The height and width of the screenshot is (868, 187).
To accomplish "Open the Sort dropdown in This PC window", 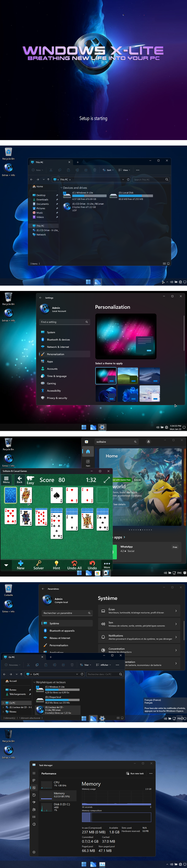I will tap(108, 170).
